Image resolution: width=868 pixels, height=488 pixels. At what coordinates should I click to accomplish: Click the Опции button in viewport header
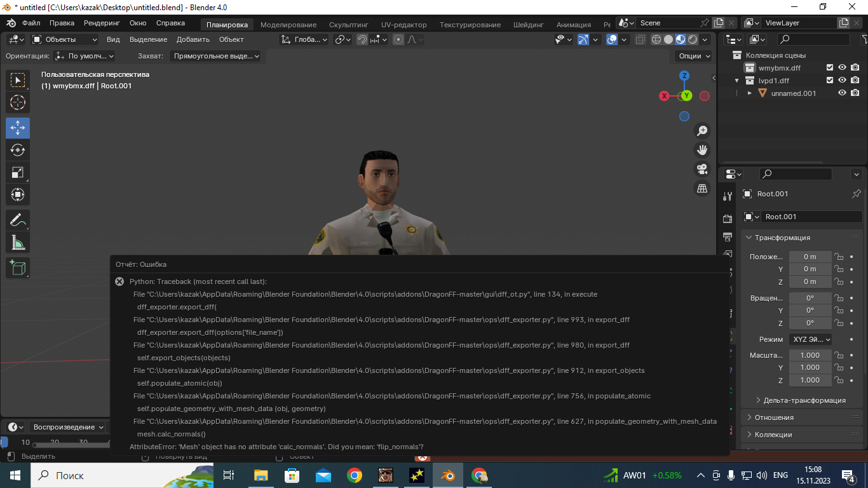click(694, 56)
